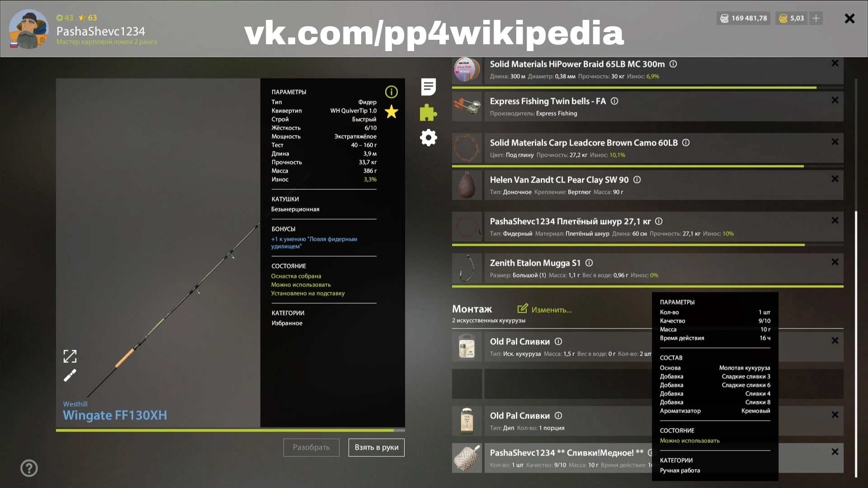Show info for Carp Leadcore Brown Camo

(x=685, y=143)
